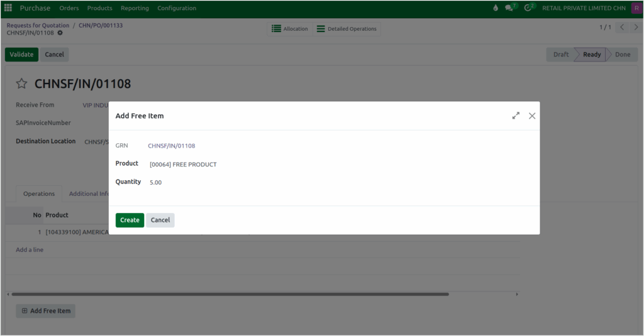Open the chat messages icon
This screenshot has height=336, width=644.
(x=509, y=8)
